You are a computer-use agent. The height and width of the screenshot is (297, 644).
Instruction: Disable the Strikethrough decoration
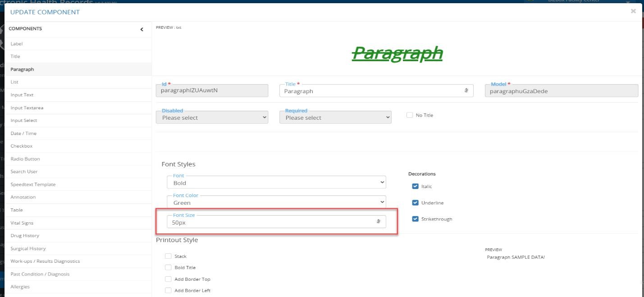pyautogui.click(x=415, y=219)
